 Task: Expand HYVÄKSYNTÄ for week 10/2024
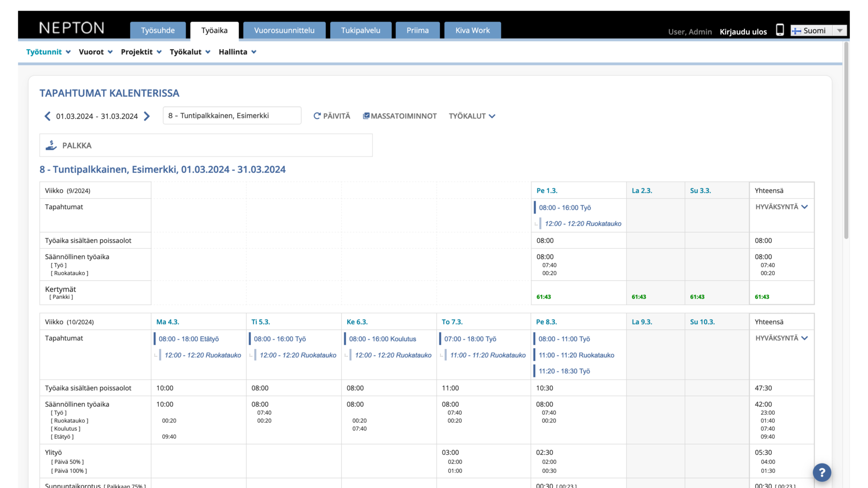click(782, 338)
